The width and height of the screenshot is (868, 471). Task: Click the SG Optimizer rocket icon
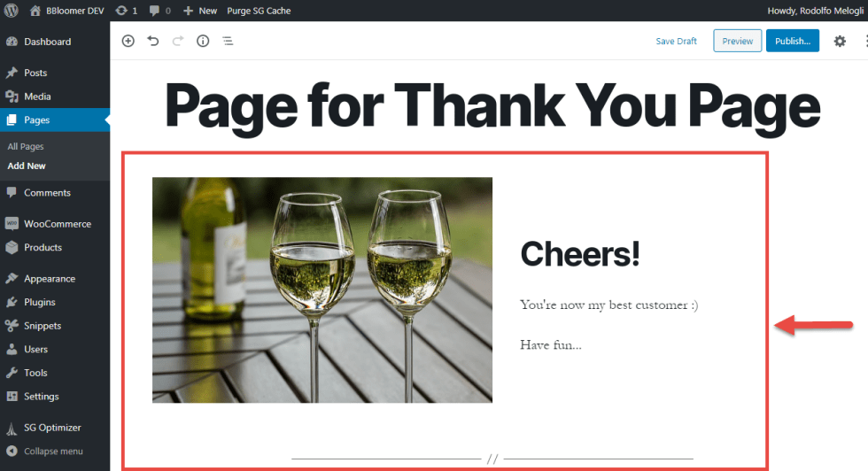[x=12, y=428]
